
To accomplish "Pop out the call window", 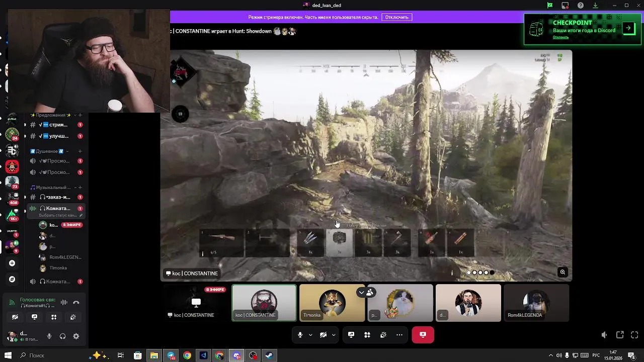I will tap(620, 335).
